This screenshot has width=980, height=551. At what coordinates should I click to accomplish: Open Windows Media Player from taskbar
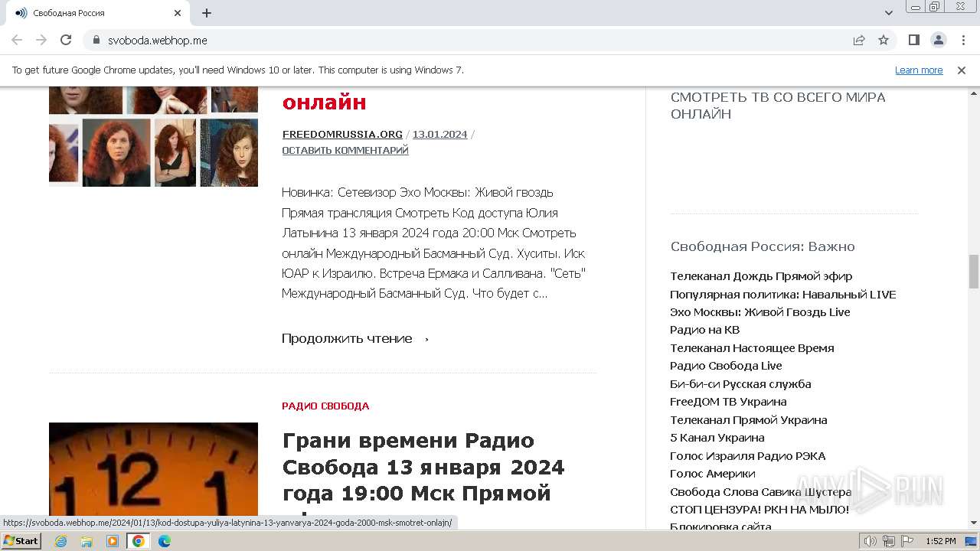pyautogui.click(x=113, y=541)
